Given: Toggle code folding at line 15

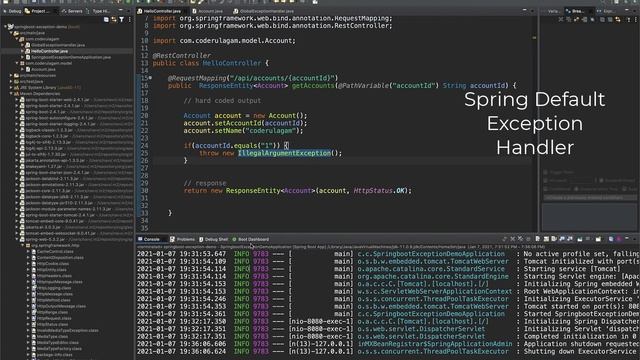Looking at the screenshot, I should [150, 78].
